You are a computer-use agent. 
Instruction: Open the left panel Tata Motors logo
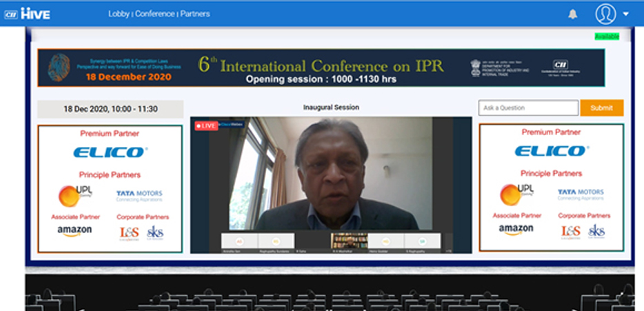(139, 196)
